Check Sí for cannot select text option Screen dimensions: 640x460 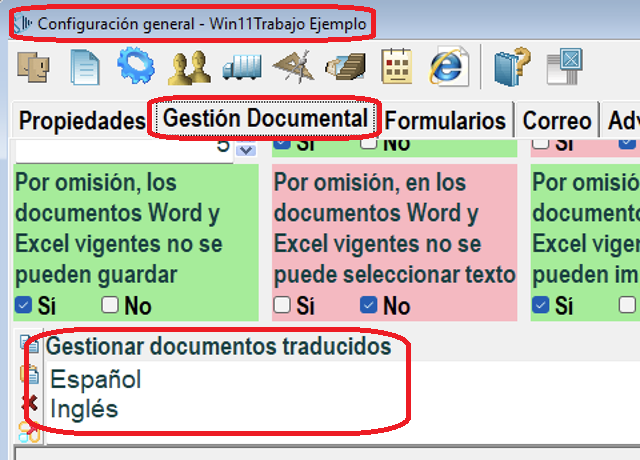tap(283, 304)
